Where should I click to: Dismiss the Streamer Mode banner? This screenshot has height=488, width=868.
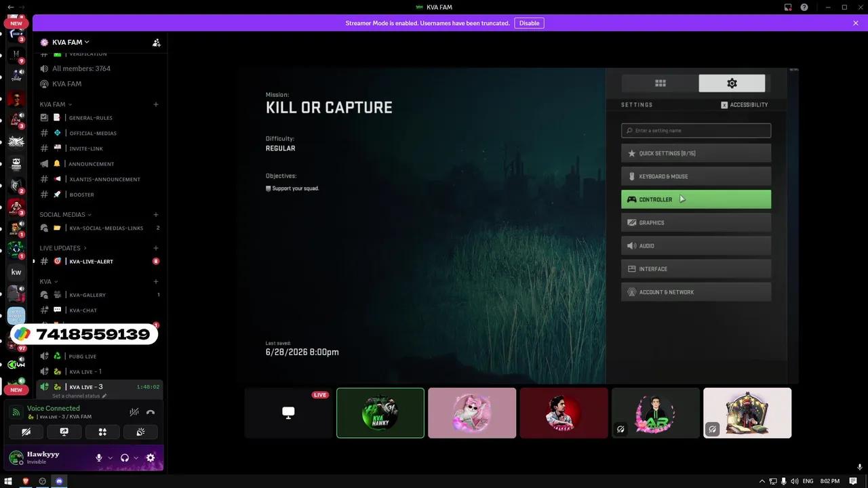coord(856,23)
